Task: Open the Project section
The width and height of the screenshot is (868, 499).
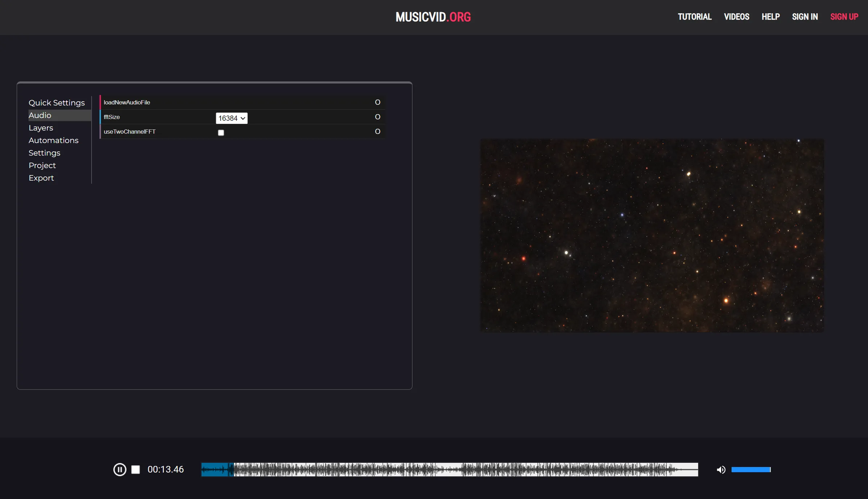Action: point(42,165)
